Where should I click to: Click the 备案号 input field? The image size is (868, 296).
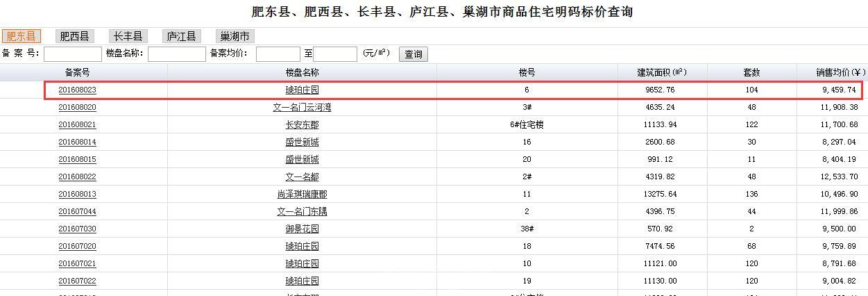pyautogui.click(x=73, y=54)
